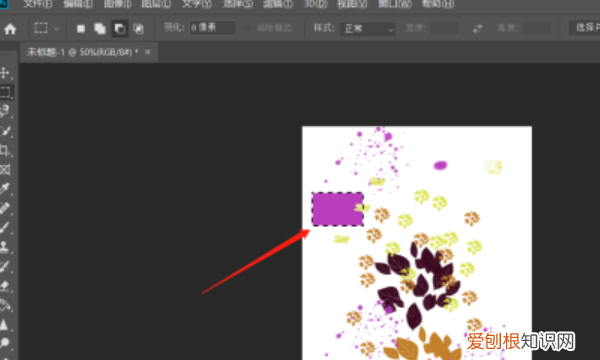Select the Sharpen triangle tool
600x360 pixels.
[4, 324]
